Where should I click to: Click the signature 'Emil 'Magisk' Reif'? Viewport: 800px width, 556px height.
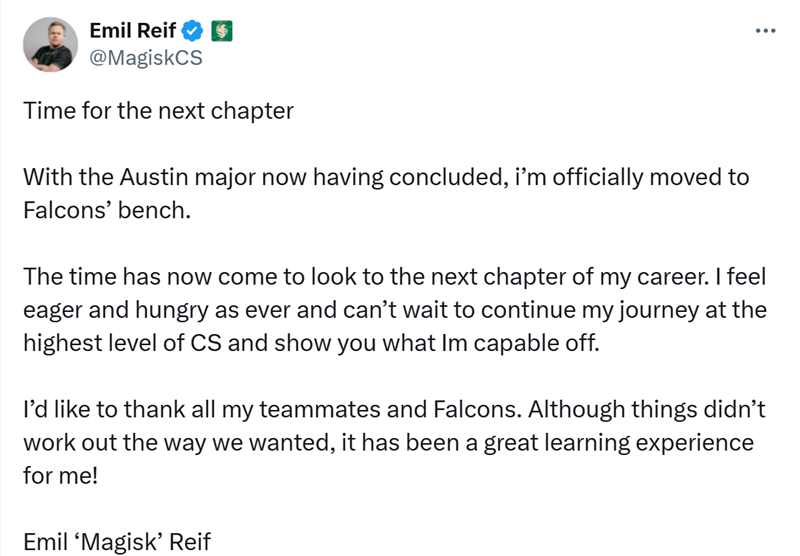(117, 542)
